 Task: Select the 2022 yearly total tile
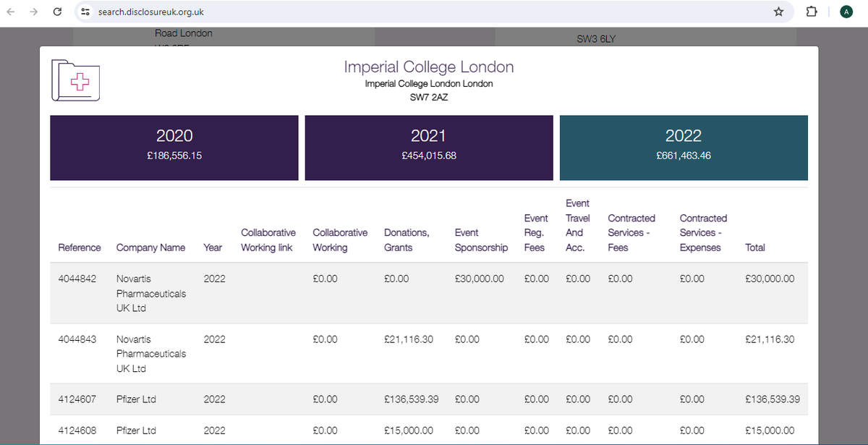pyautogui.click(x=684, y=148)
